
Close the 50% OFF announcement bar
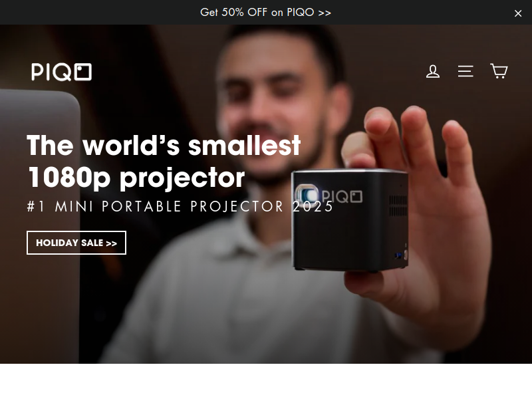518,13
